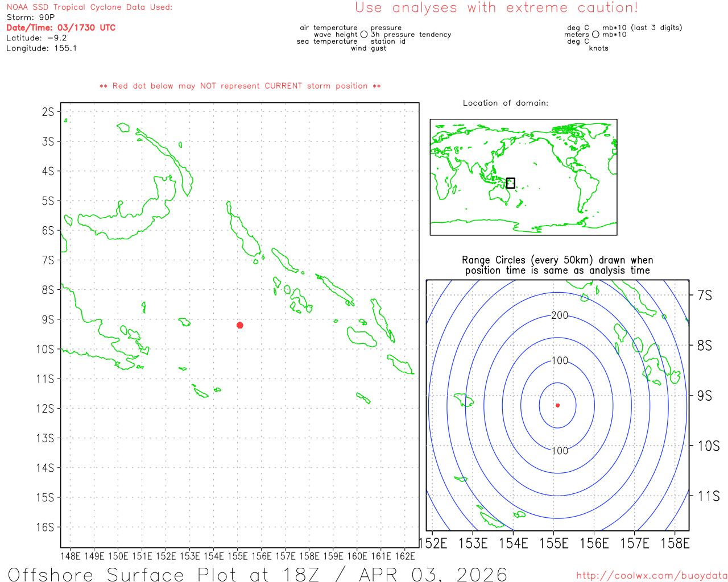The height and width of the screenshot is (582, 728).
Task: Click the Longitude: 155.1 text
Action: pyautogui.click(x=42, y=48)
